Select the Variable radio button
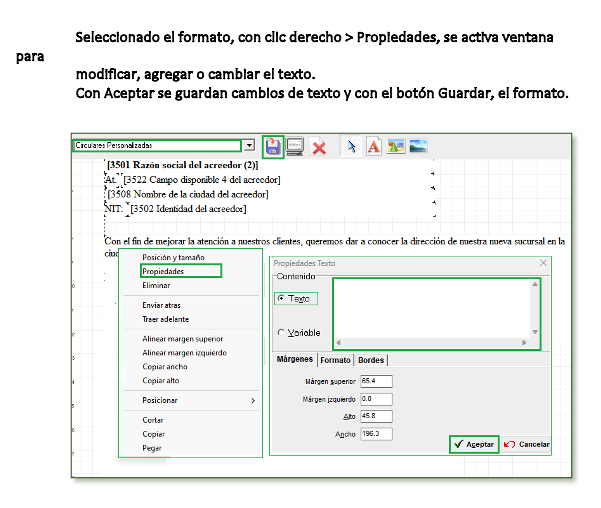The image size is (601, 508). coord(281,332)
